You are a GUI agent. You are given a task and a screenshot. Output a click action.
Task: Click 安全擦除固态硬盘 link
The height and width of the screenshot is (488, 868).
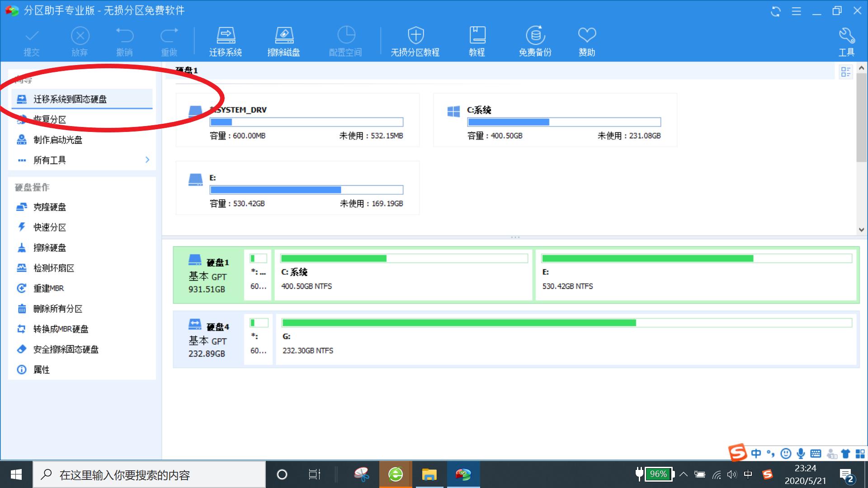pyautogui.click(x=66, y=349)
